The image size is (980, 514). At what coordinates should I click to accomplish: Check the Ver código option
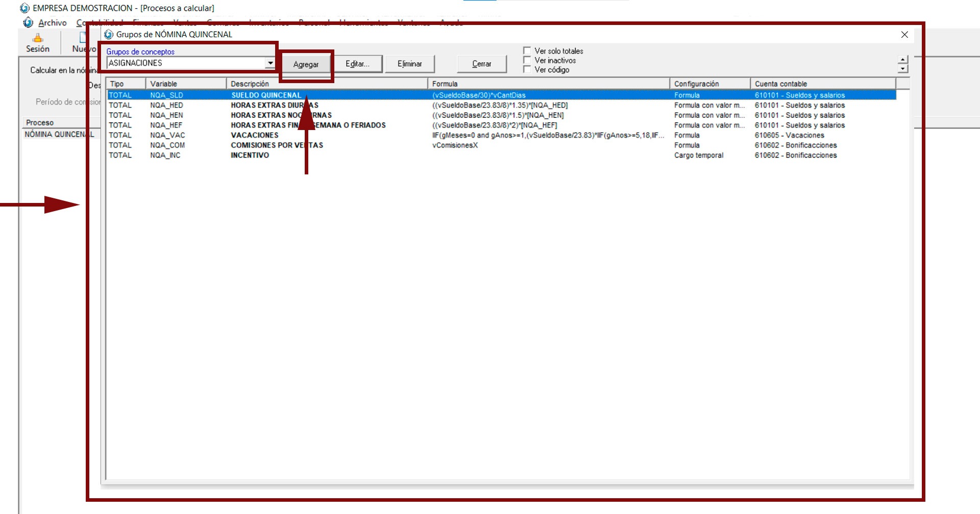527,69
